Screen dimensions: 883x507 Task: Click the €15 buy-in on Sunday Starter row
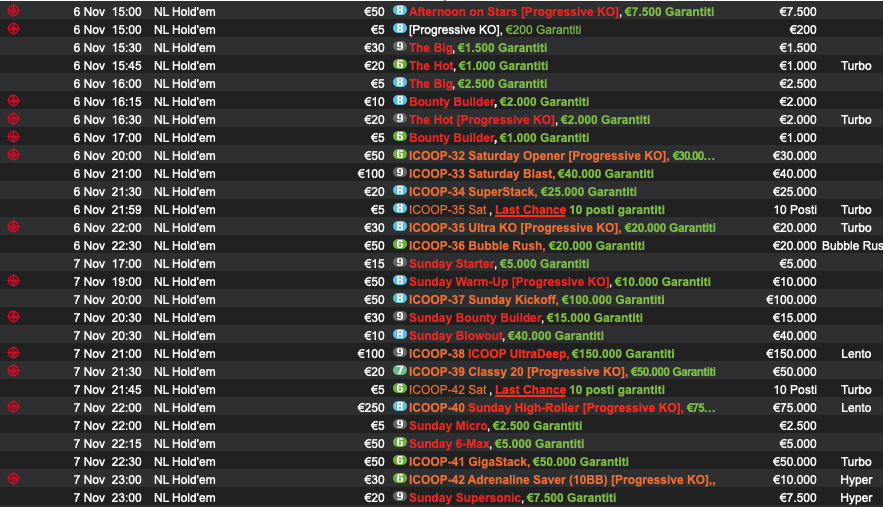pos(374,264)
